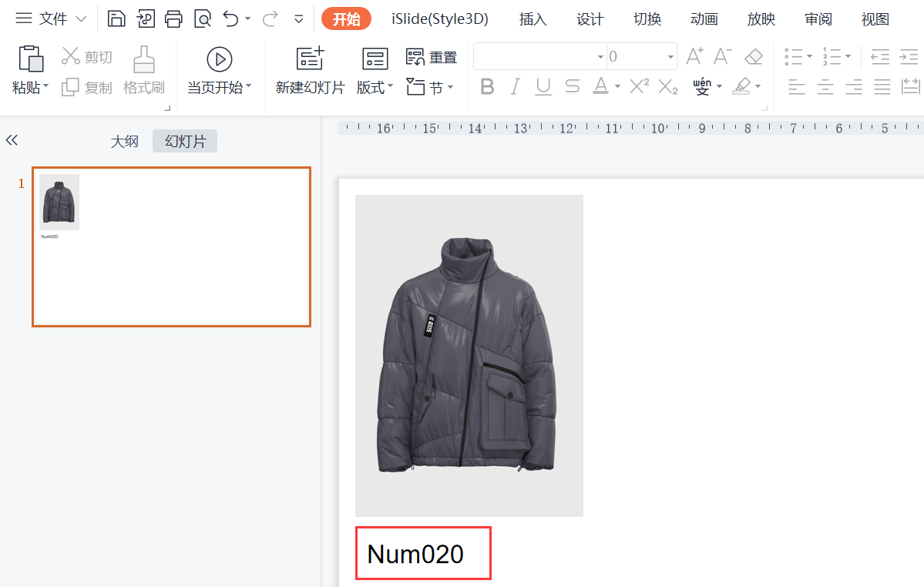
Task: Click the Save icon in quick toolbar
Action: [x=116, y=18]
